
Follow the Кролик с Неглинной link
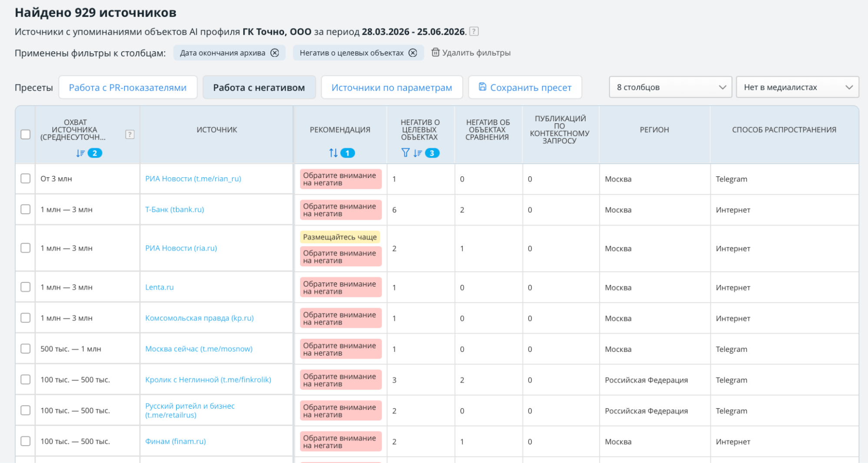208,380
